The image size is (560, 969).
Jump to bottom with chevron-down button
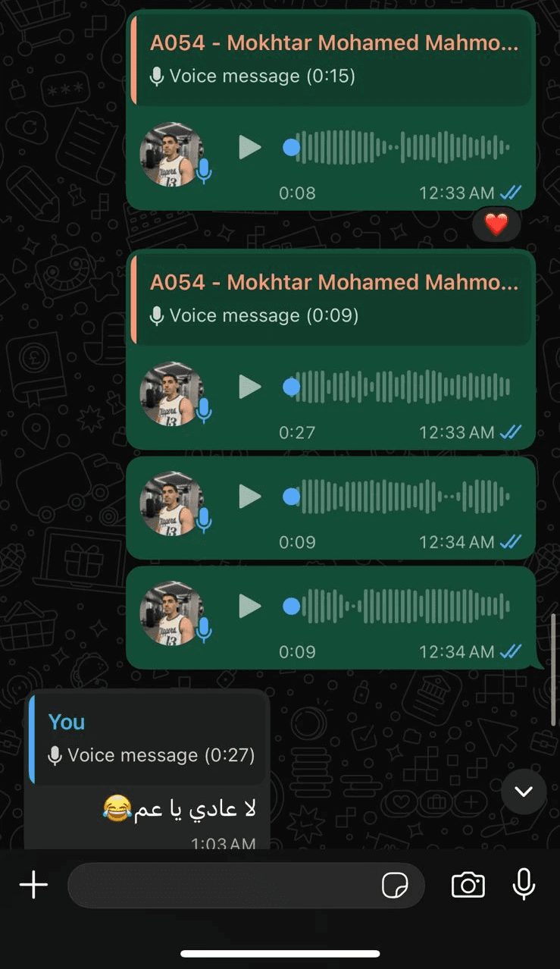[524, 792]
